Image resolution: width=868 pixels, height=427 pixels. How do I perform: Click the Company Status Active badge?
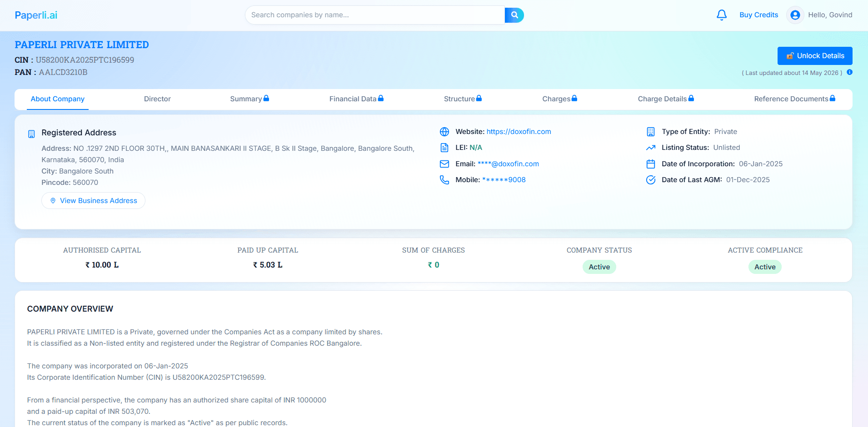coord(599,267)
